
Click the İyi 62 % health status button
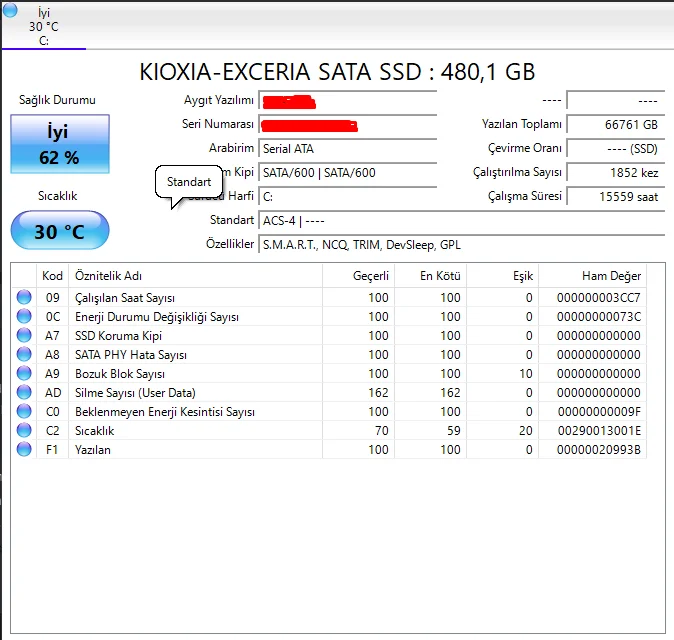tap(60, 144)
